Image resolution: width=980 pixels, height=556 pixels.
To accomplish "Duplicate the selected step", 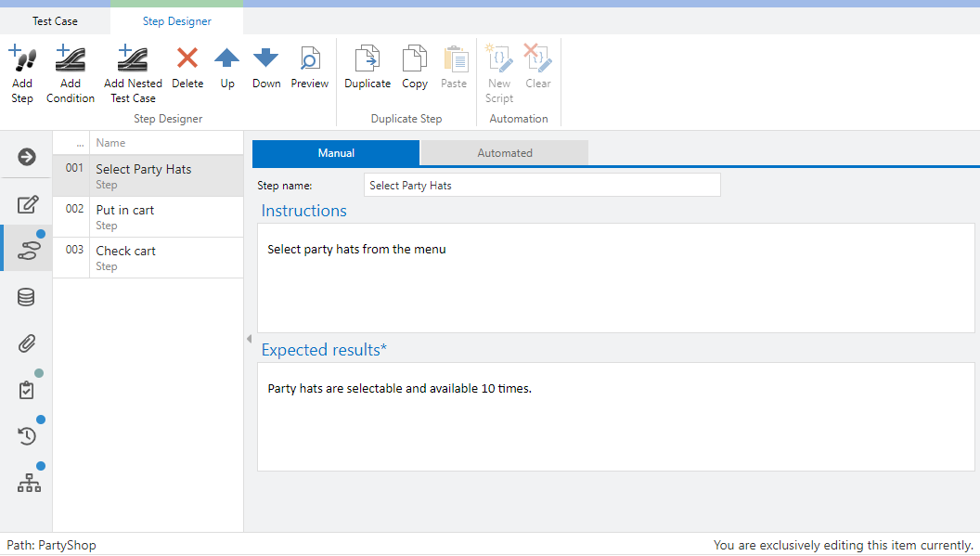I will (367, 60).
